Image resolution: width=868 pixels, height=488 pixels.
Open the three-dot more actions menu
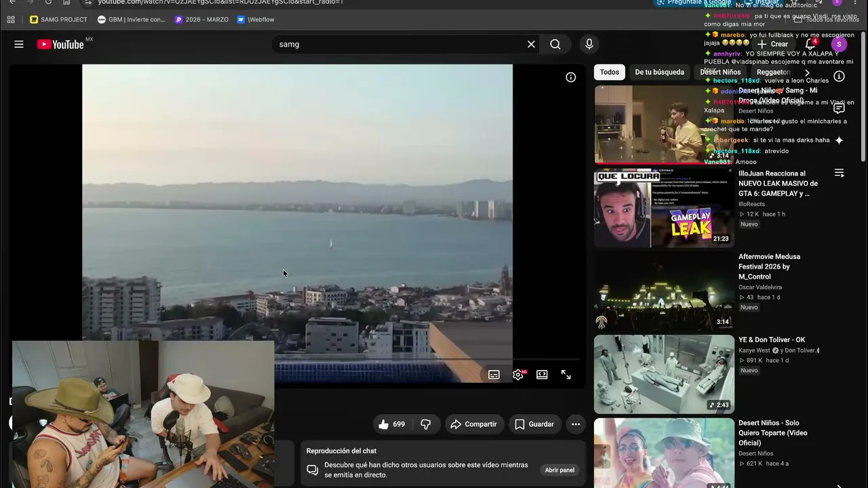(x=576, y=424)
